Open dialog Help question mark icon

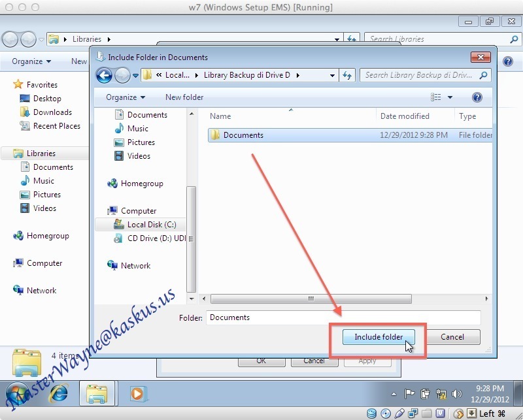click(x=477, y=97)
